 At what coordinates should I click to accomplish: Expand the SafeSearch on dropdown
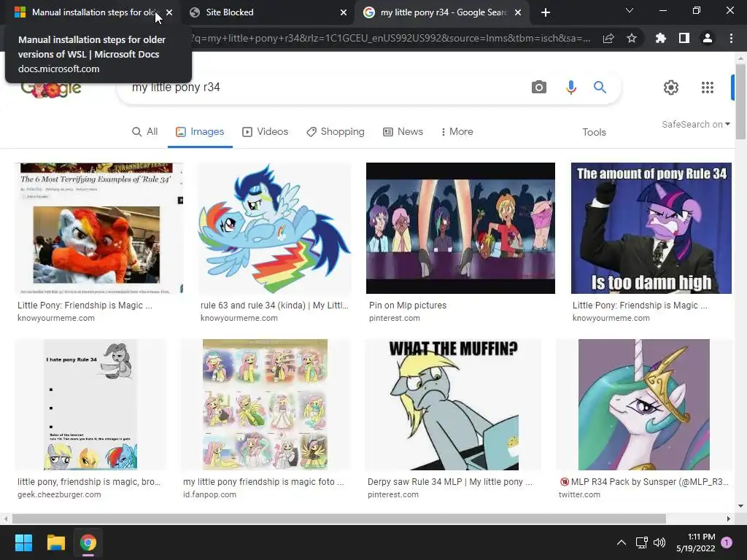click(x=695, y=124)
